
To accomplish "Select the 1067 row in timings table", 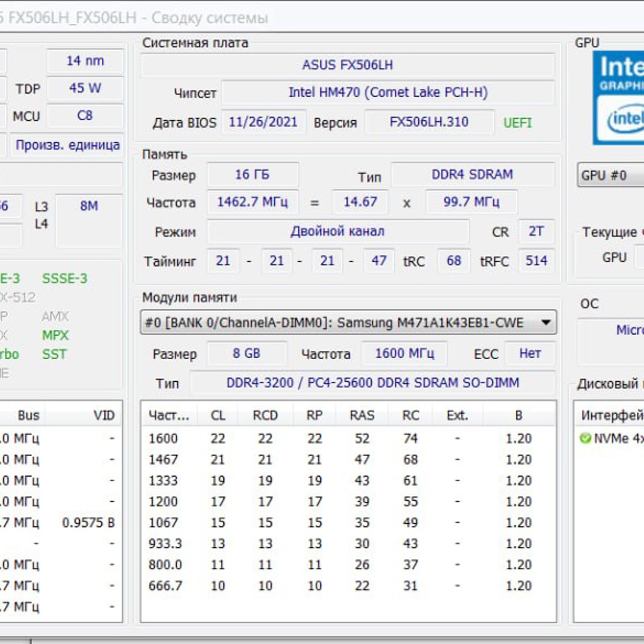I will point(348,523).
